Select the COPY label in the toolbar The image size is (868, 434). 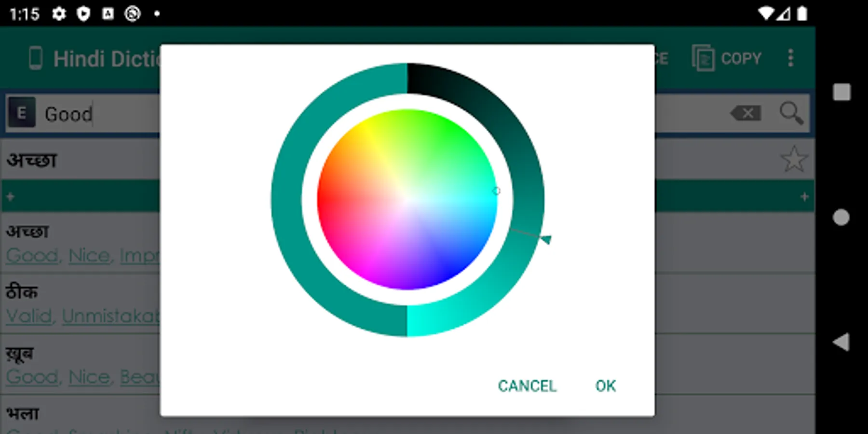[x=741, y=58]
